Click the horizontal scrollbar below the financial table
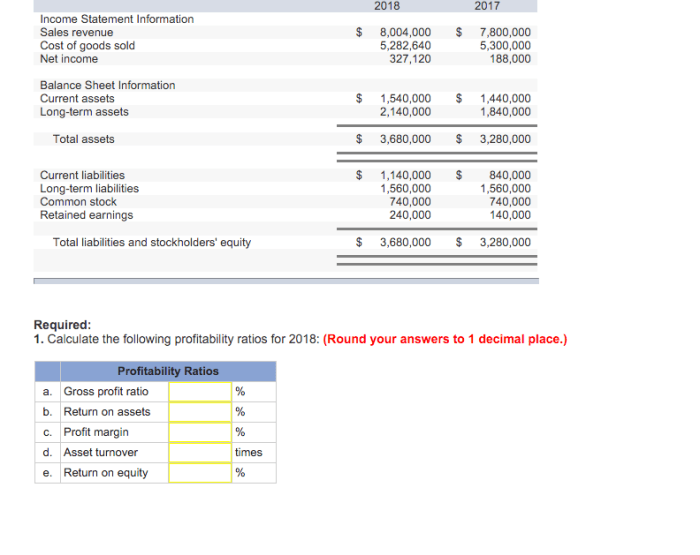 click(x=285, y=281)
